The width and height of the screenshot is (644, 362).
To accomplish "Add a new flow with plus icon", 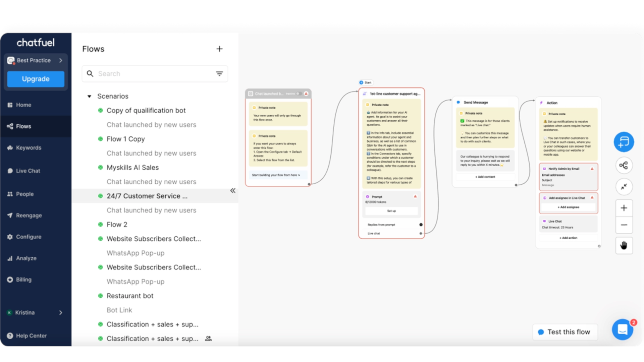I will tap(219, 49).
